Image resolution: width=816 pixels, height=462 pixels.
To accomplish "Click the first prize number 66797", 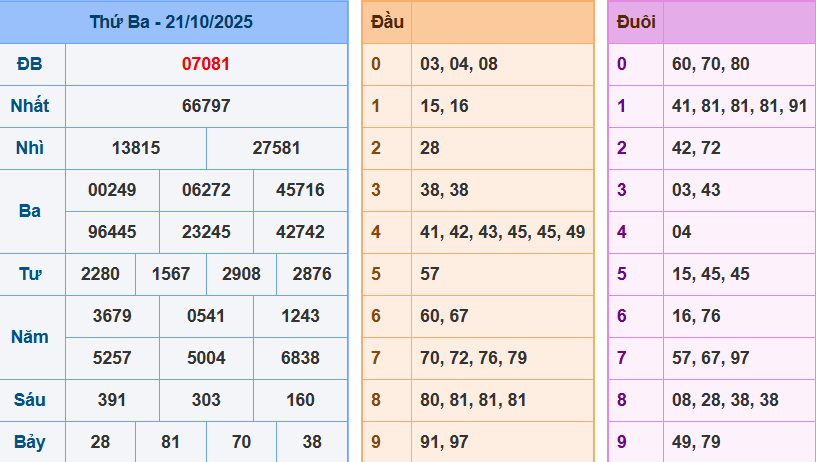I will coord(206,106).
